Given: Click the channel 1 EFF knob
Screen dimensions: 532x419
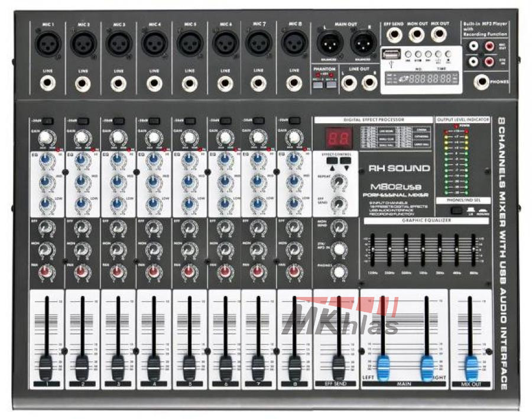Looking at the screenshot, I should [x=46, y=228].
